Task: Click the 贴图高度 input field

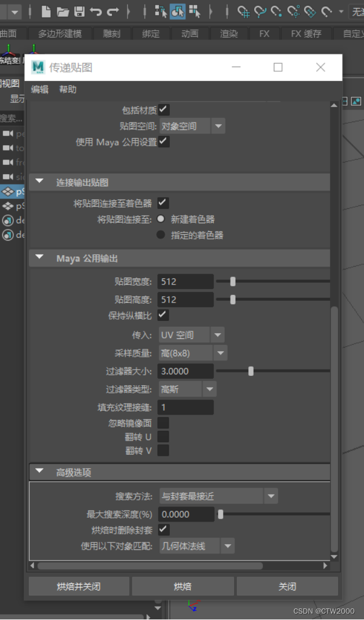Action: pos(185,300)
